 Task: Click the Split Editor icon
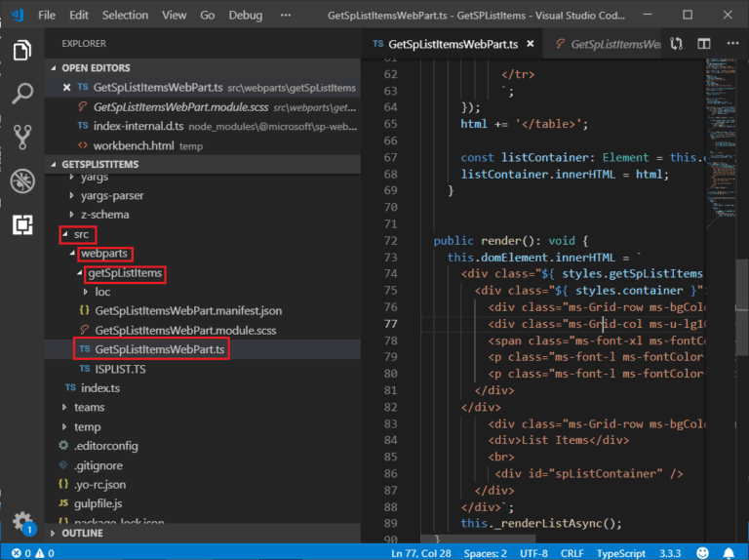703,44
